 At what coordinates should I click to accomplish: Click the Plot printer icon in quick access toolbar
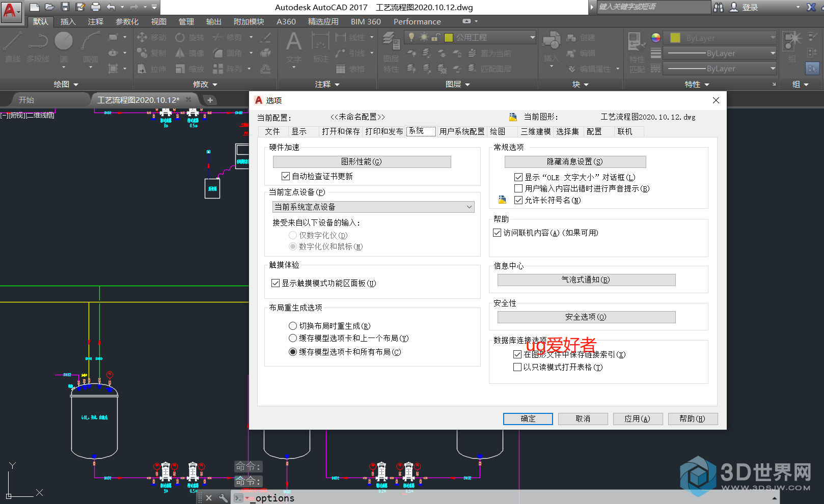click(95, 7)
